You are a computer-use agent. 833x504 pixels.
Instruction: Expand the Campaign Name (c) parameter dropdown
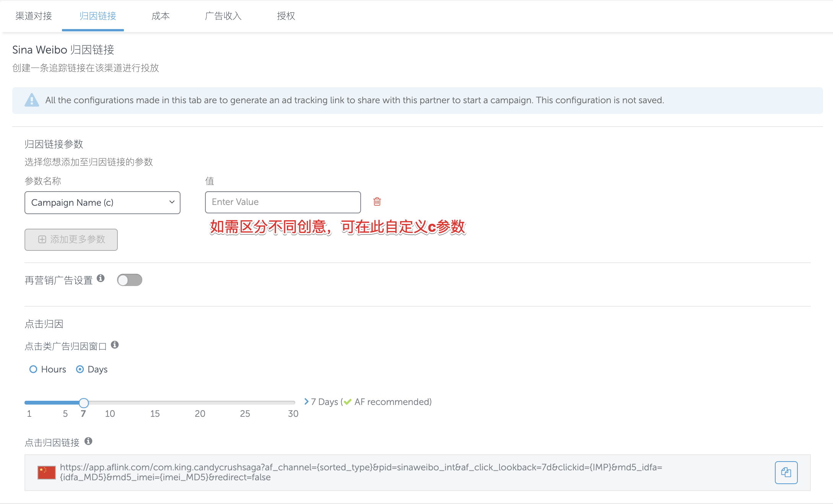click(x=102, y=202)
